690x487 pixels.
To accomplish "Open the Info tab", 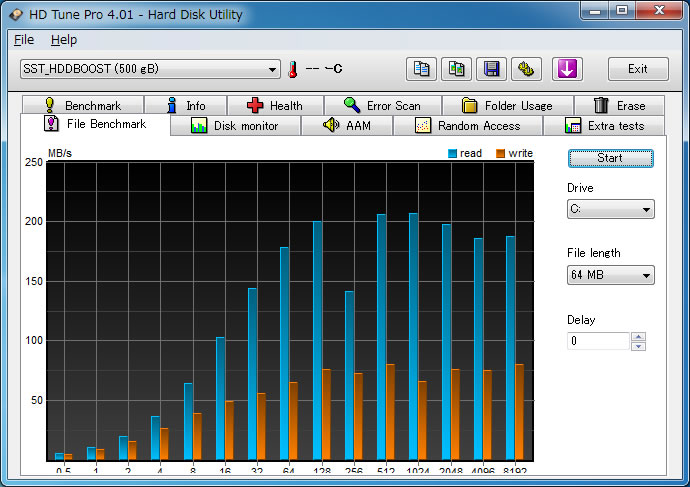I will [186, 106].
